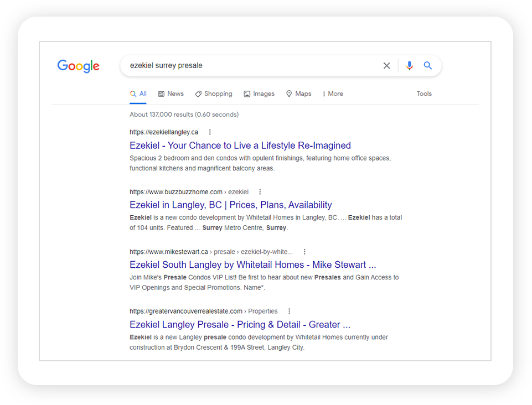Start voice search with microphone icon
This screenshot has height=405, width=532.
(409, 65)
